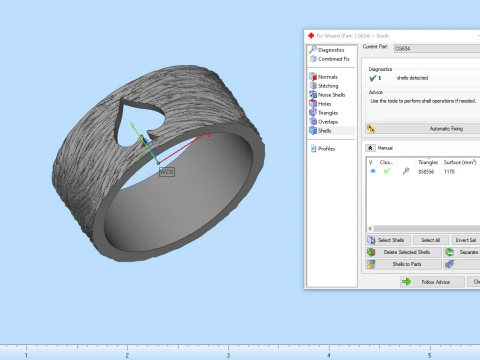Click the blue block icon button beside Shells to Parts
This screenshot has width=480, height=360.
(x=462, y=264)
